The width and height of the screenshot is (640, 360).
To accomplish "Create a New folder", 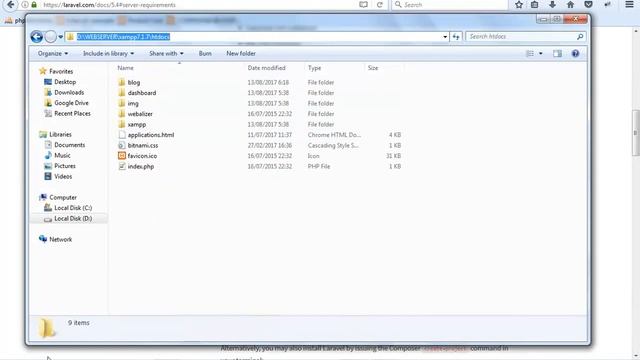I will pyautogui.click(x=241, y=53).
